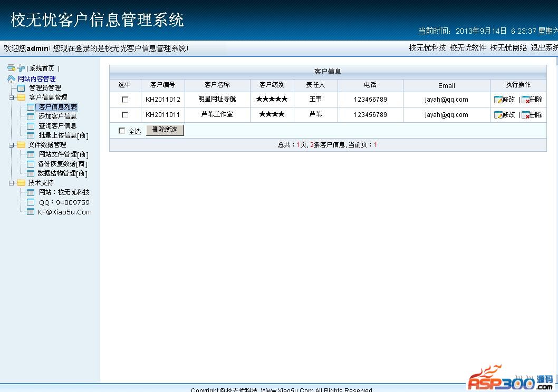Open 查询客户信息 in the sidebar
Screen dimensions: 558x392
point(57,126)
